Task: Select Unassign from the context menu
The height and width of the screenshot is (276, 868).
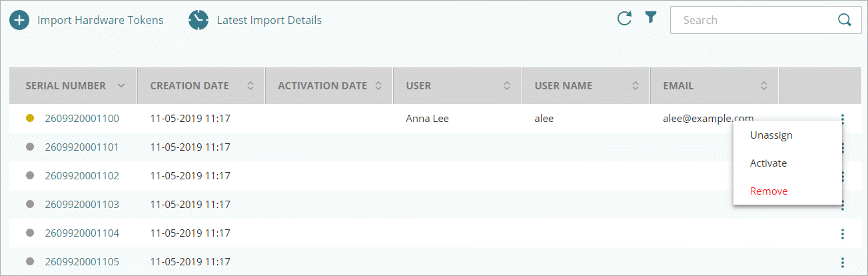Action: [x=771, y=135]
